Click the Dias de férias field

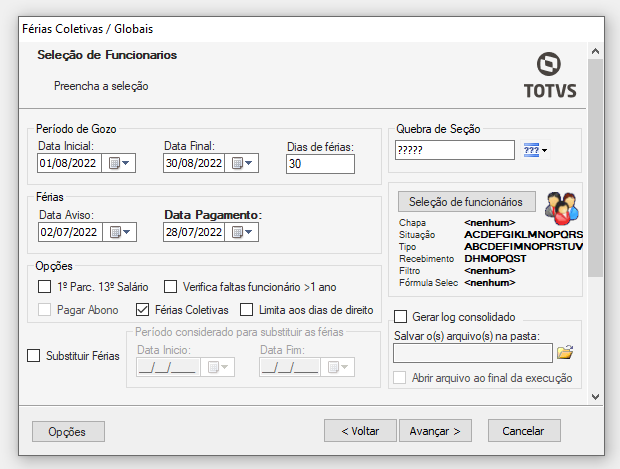[x=320, y=164]
